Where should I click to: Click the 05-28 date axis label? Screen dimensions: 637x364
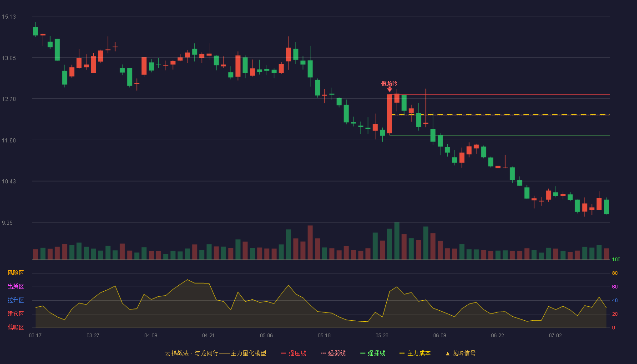tap(382, 335)
